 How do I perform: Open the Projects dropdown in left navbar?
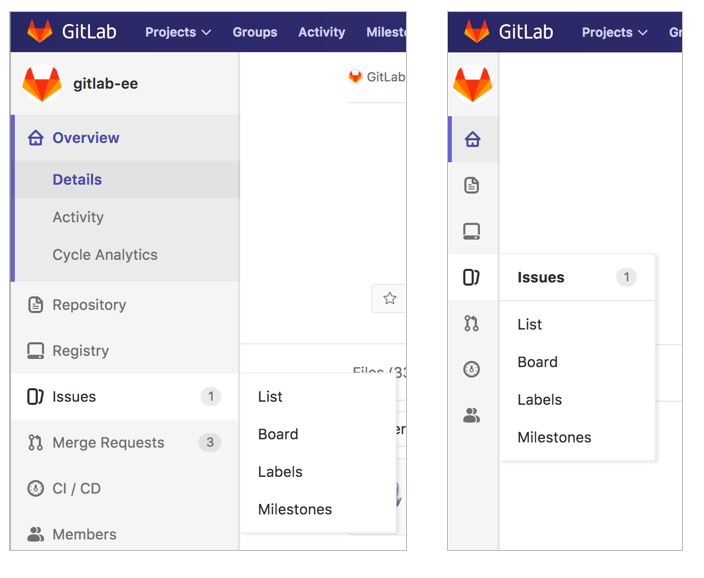click(178, 32)
